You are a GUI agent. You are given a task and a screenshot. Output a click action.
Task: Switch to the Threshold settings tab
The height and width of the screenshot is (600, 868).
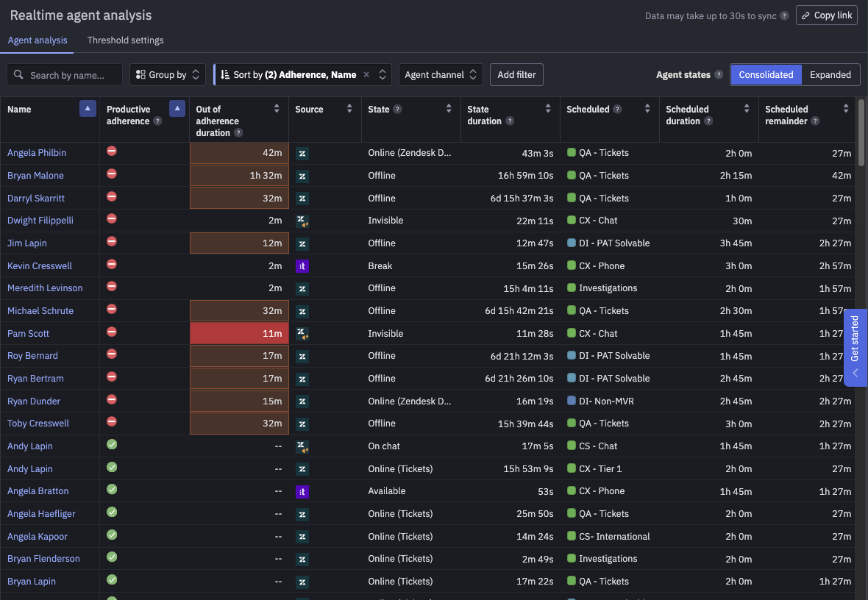[125, 40]
